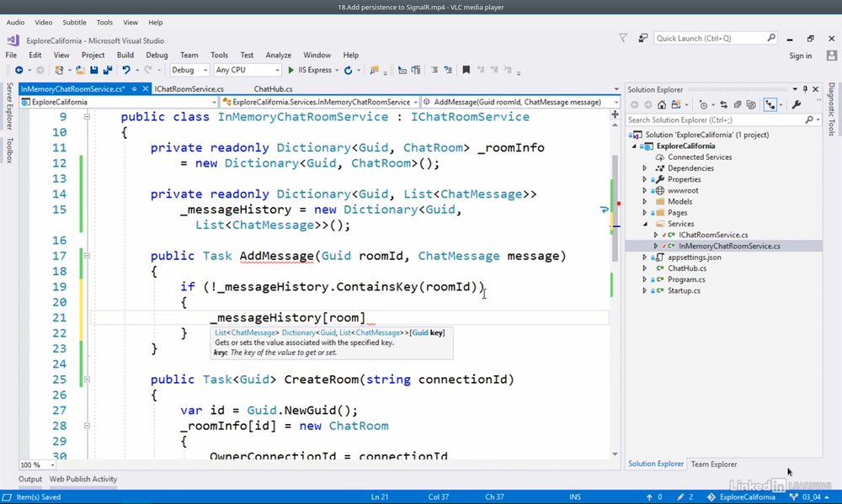842x504 pixels.
Task: Click the Navigate Backward toolbar arrow
Action: [19, 71]
